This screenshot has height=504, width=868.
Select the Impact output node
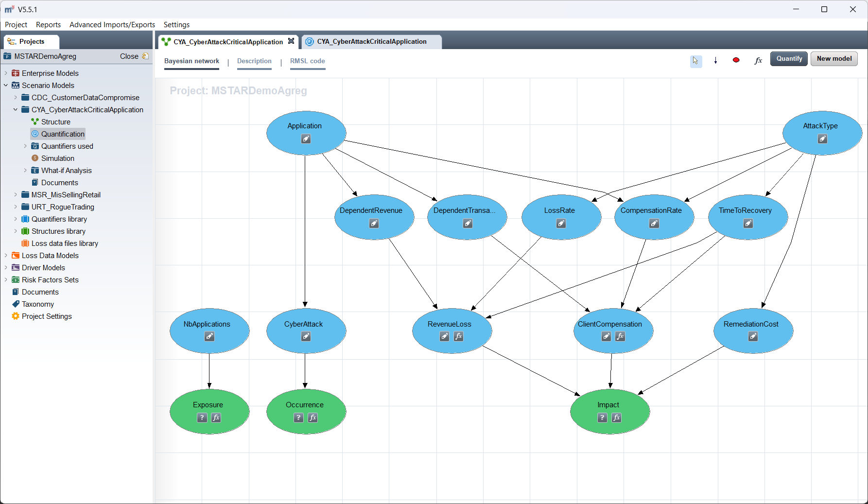609,411
